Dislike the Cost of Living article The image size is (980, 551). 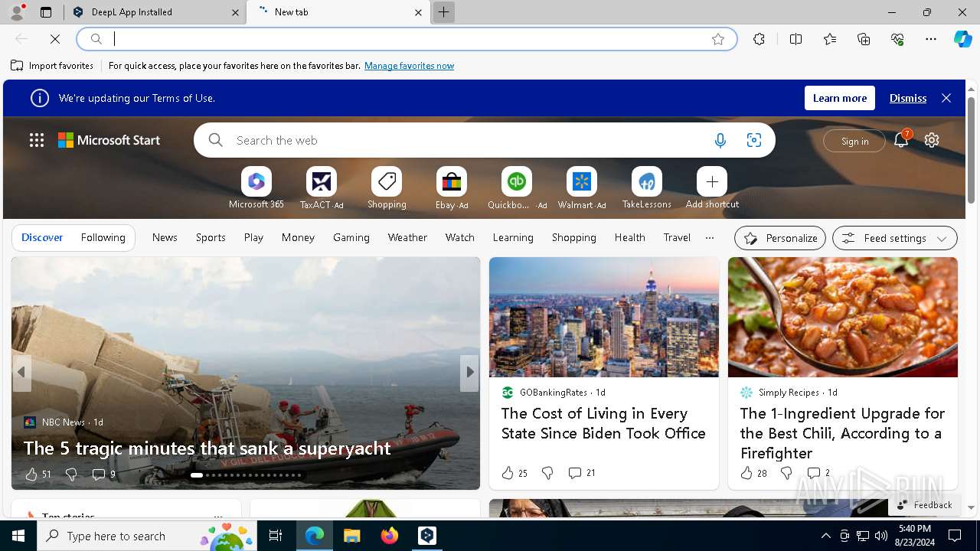coord(547,473)
